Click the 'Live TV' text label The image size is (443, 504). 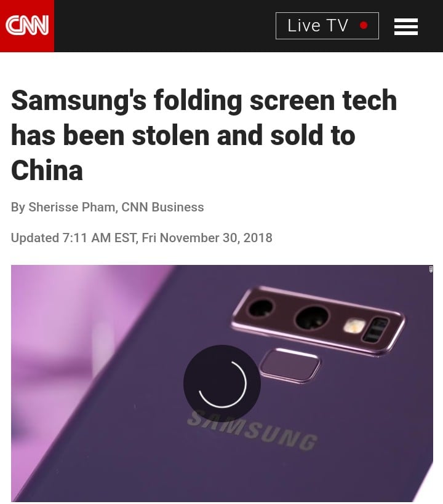[317, 26]
